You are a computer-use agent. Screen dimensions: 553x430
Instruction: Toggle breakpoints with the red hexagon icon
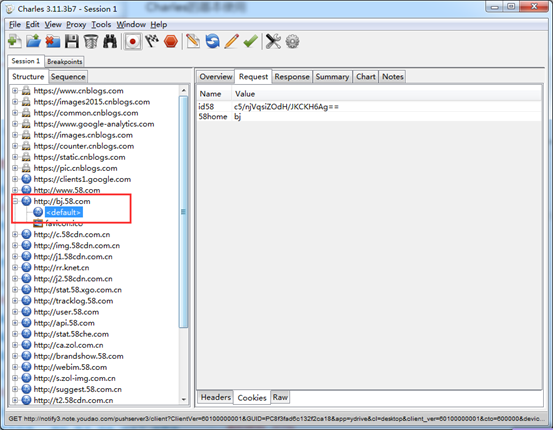click(x=171, y=42)
